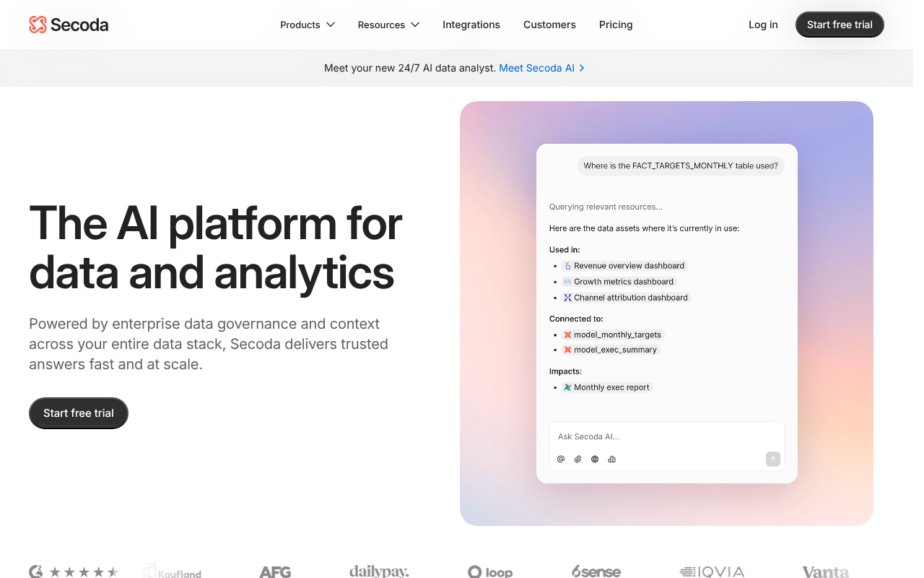Click the dbt icon beside model_monthly_targets

point(567,335)
